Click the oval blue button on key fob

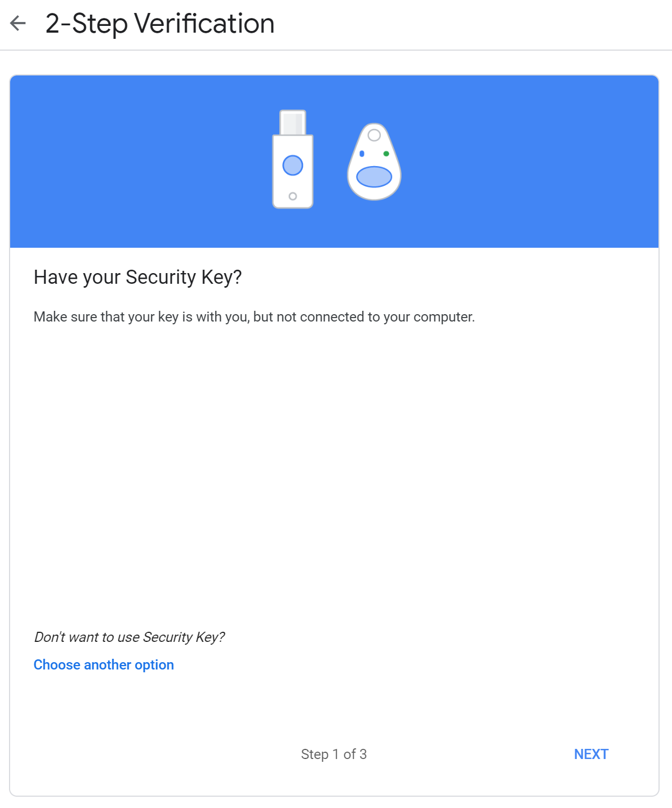tap(374, 177)
